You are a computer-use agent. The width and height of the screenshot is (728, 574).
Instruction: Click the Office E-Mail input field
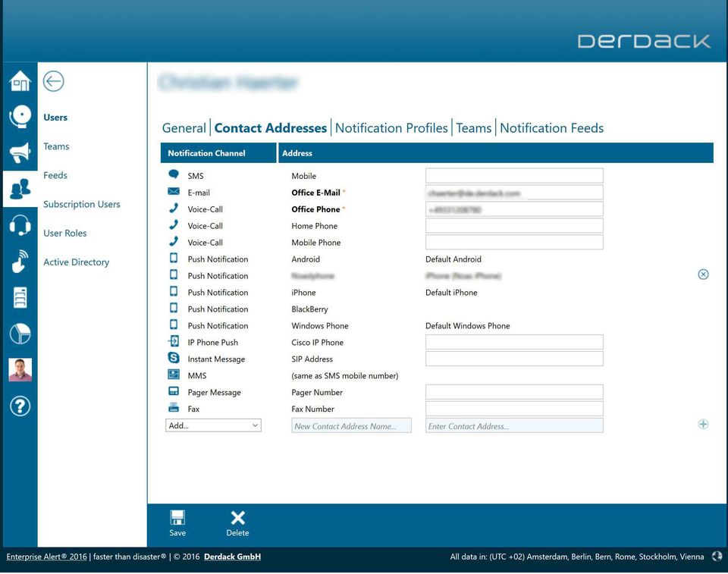514,193
